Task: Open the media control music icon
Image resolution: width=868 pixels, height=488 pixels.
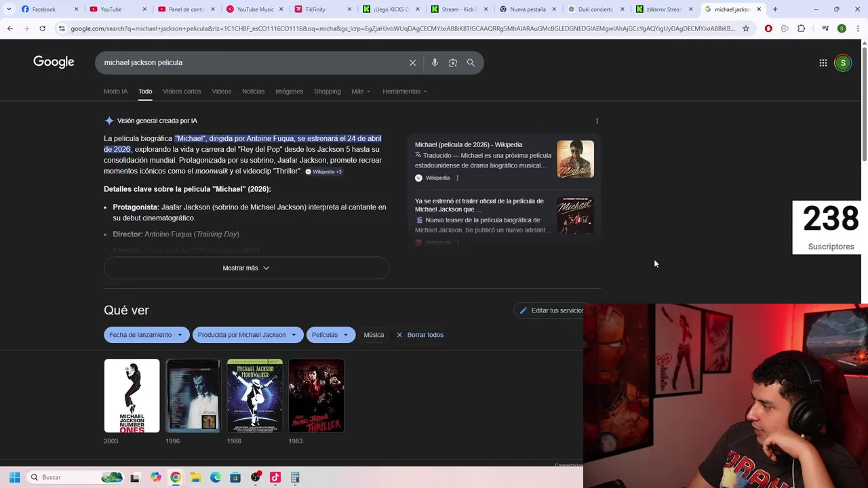Action: (825, 28)
